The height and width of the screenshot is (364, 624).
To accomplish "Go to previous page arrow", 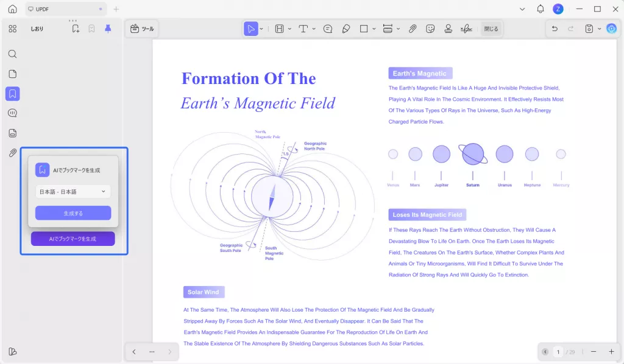I will click(134, 352).
